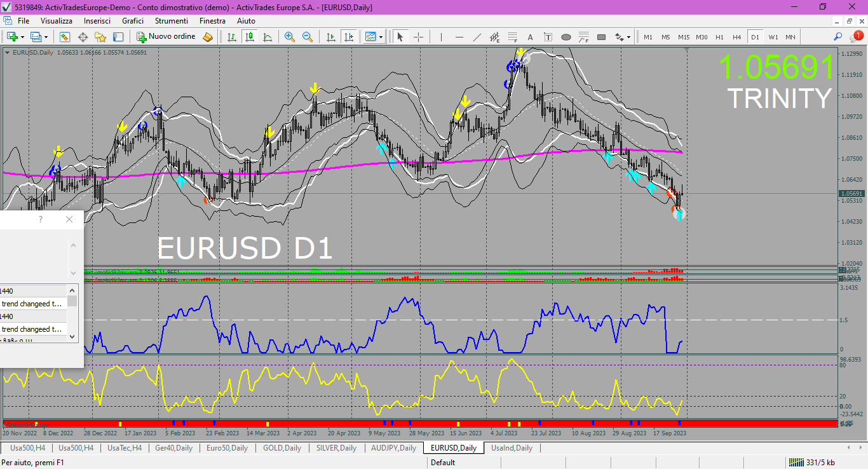Open the Aiuto menu
Image resolution: width=868 pixels, height=469 pixels.
click(247, 21)
